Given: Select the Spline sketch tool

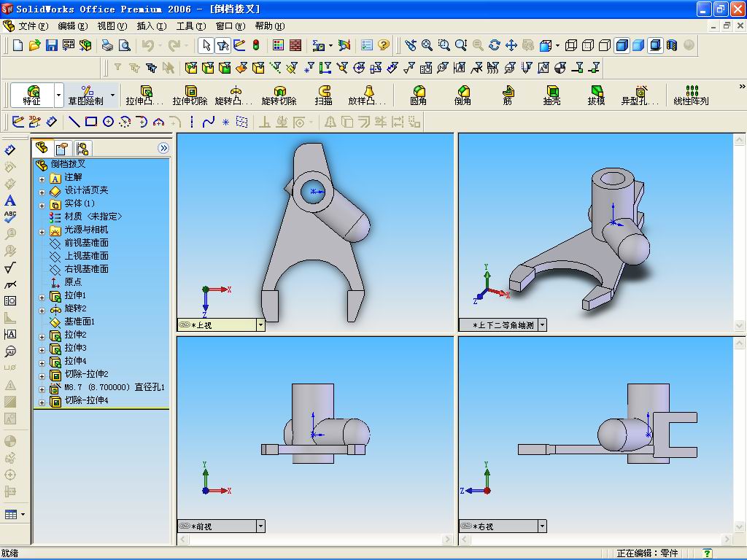Looking at the screenshot, I should (208, 122).
